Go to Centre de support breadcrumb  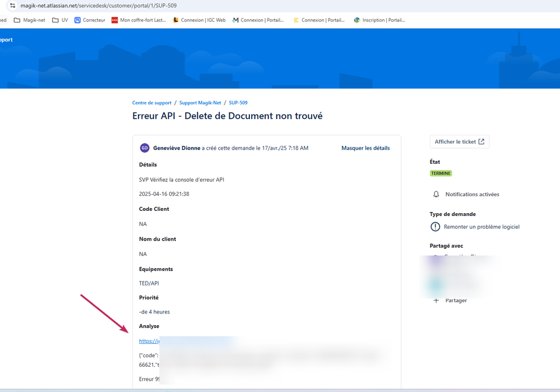(152, 103)
